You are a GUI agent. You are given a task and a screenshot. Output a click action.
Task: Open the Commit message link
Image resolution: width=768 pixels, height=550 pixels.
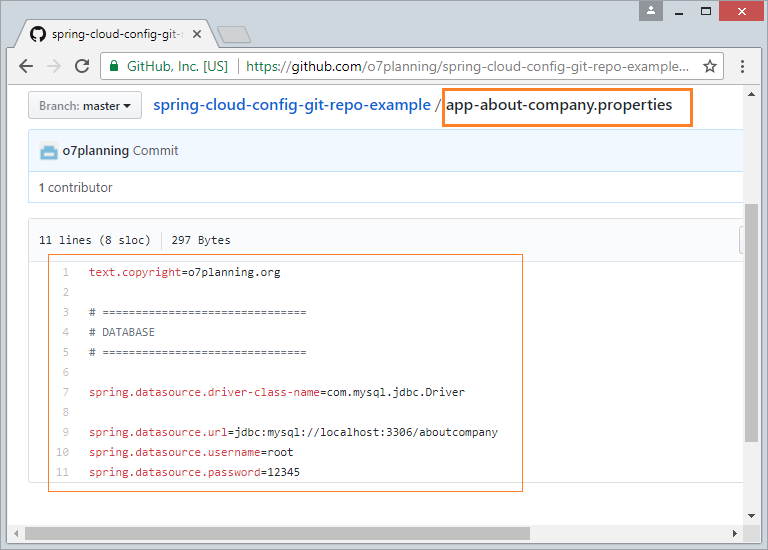pos(155,150)
